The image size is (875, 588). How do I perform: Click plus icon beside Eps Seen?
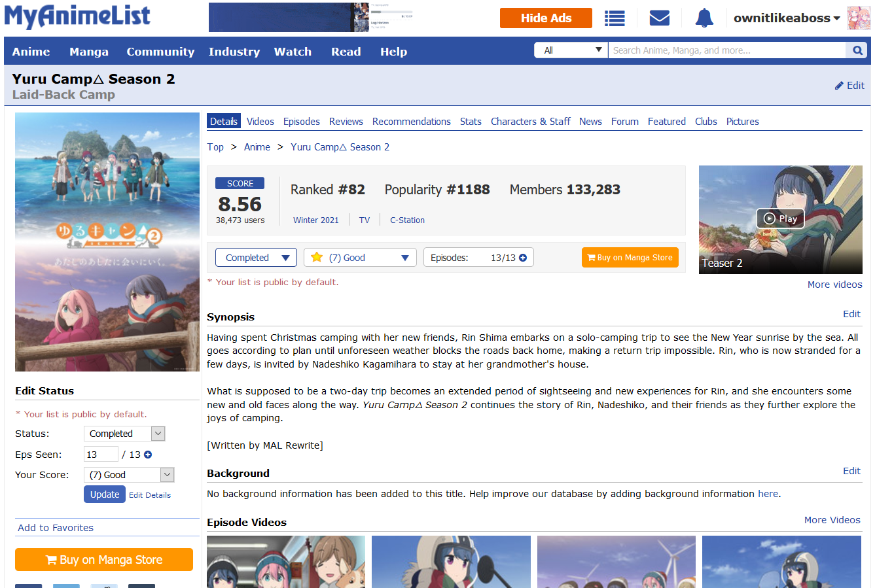pyautogui.click(x=148, y=455)
